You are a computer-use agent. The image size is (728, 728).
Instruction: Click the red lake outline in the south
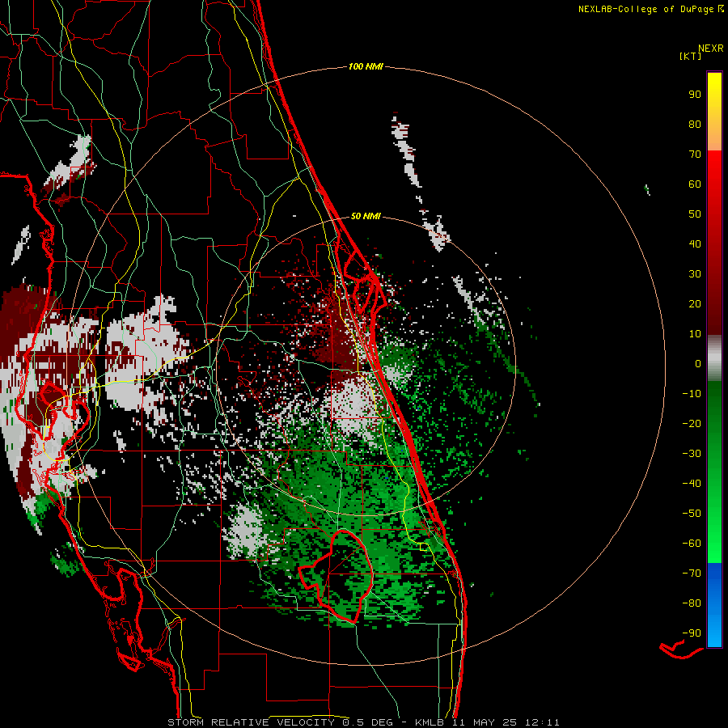coord(335,575)
